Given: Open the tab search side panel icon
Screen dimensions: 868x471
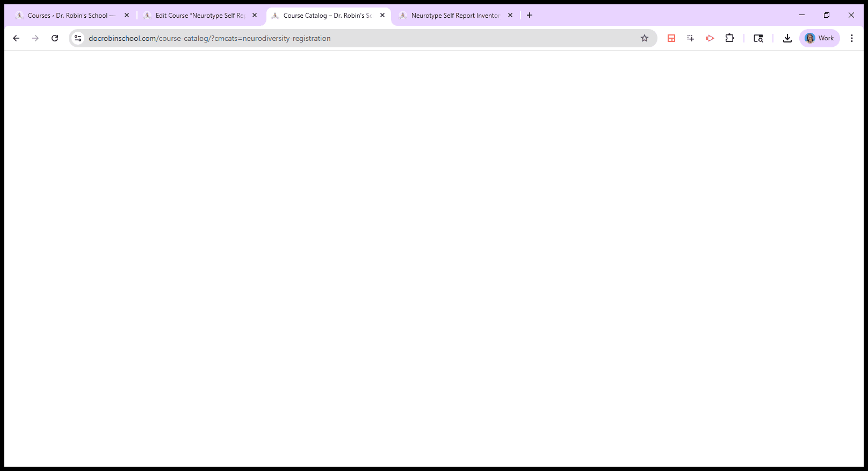Looking at the screenshot, I should tap(758, 38).
